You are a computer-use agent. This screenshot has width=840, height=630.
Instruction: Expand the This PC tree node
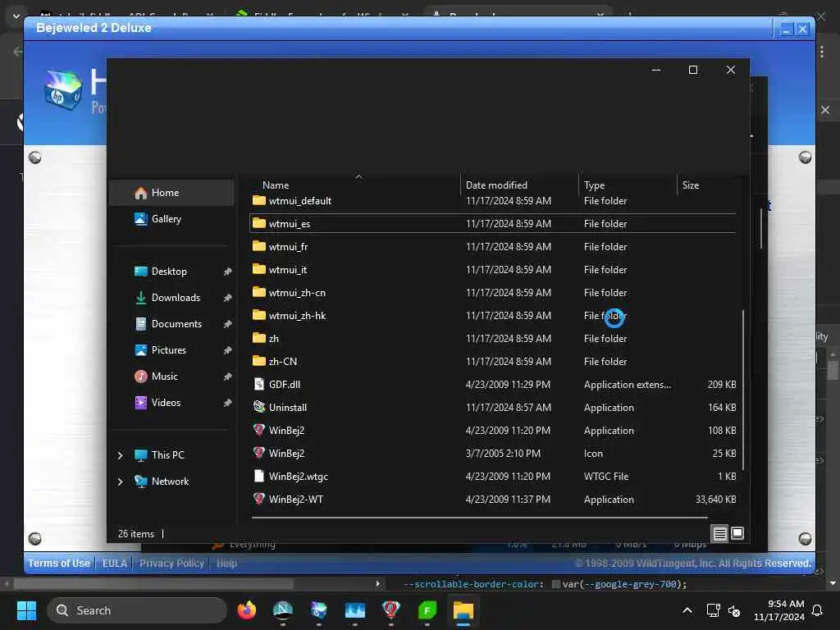point(120,455)
